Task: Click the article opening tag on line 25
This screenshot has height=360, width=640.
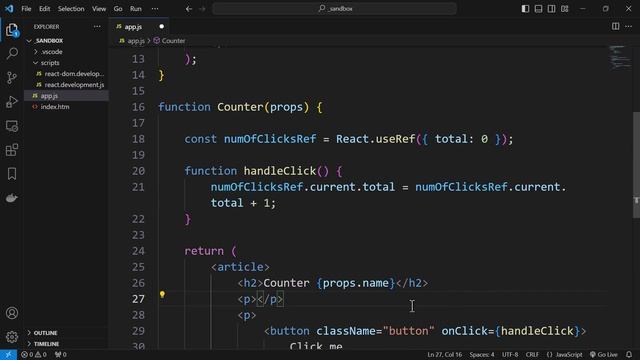Action: pos(240,267)
